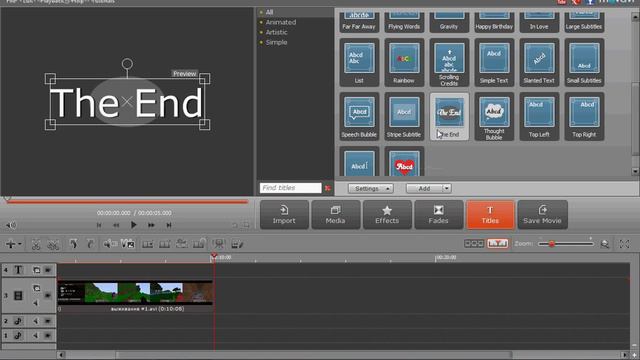Pick the Stripe Subtitle title
Screen dimensions: 640x360
[404, 116]
